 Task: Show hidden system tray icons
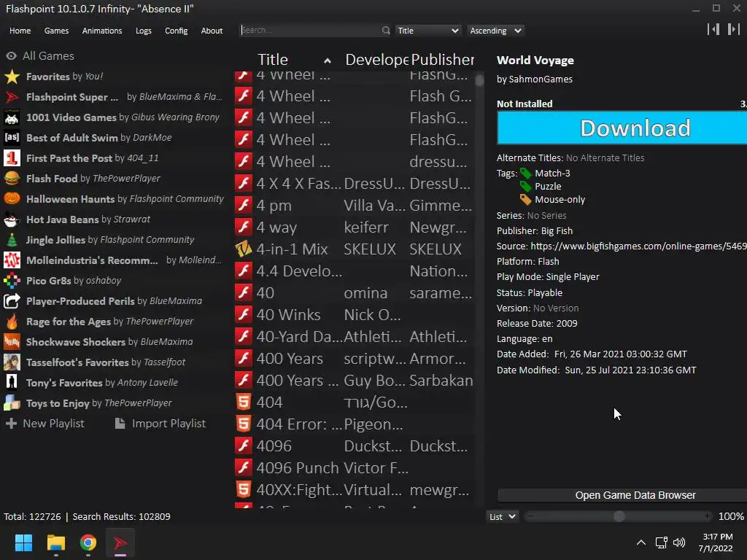pyautogui.click(x=641, y=542)
